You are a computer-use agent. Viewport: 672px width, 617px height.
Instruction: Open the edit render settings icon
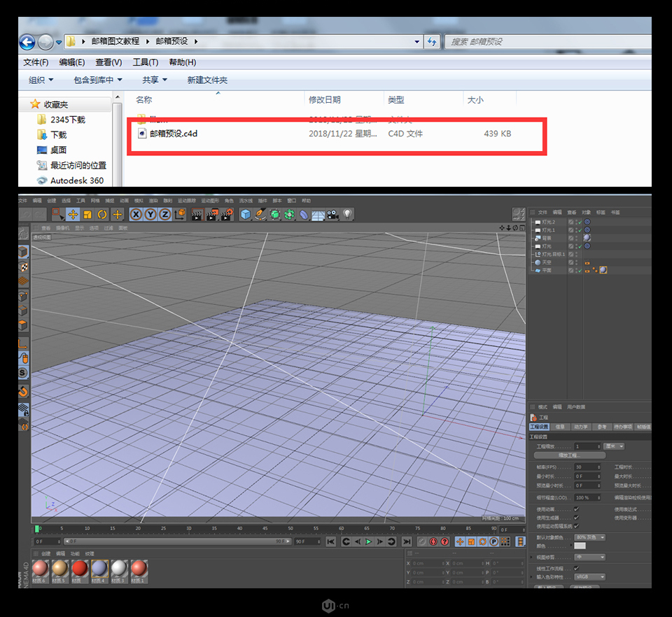225,214
